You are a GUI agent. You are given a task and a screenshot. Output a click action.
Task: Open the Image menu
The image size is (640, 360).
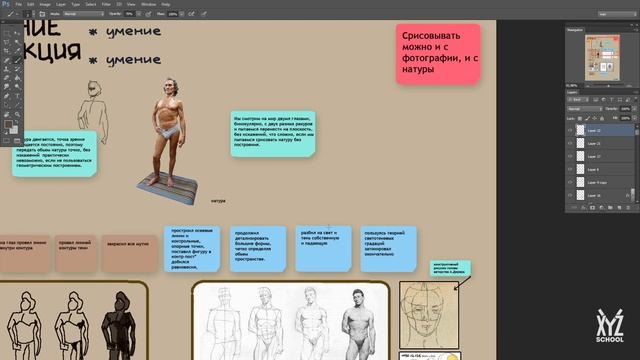click(x=45, y=4)
